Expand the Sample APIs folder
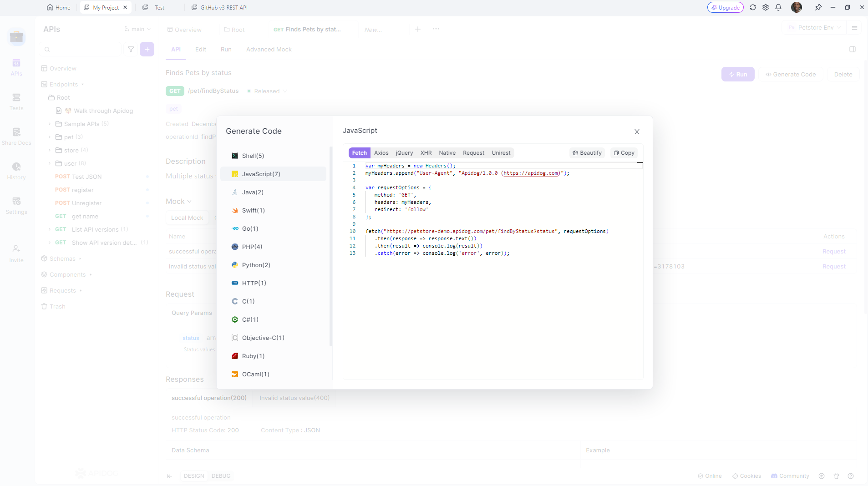The height and width of the screenshot is (486, 868). click(x=50, y=124)
